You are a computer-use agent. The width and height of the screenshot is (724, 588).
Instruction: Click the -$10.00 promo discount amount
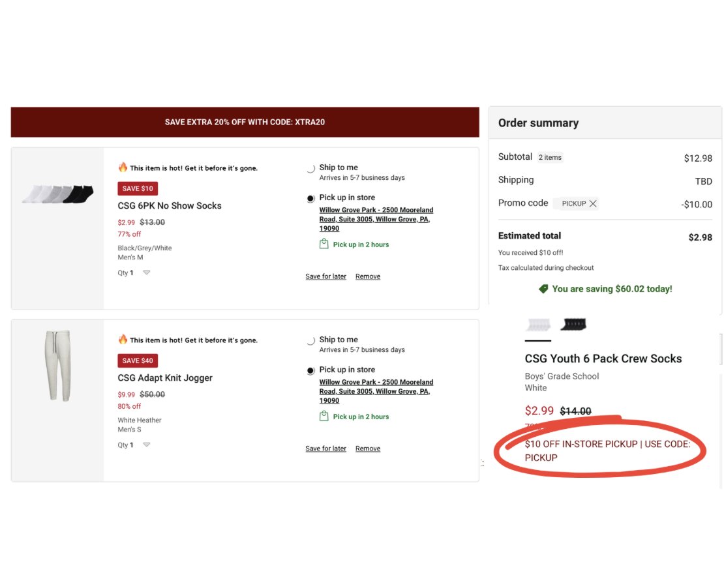697,205
